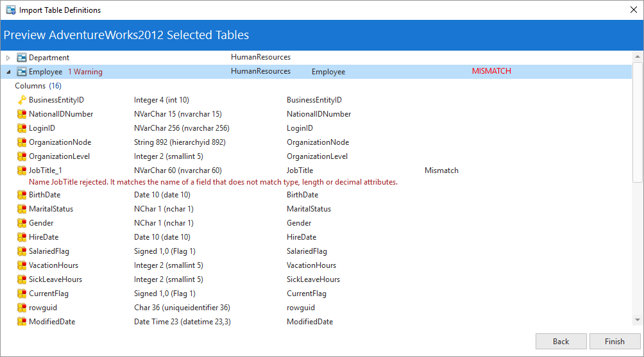The image size is (644, 357).
Task: Click the NationalIDNumber column icon
Action: 22,114
